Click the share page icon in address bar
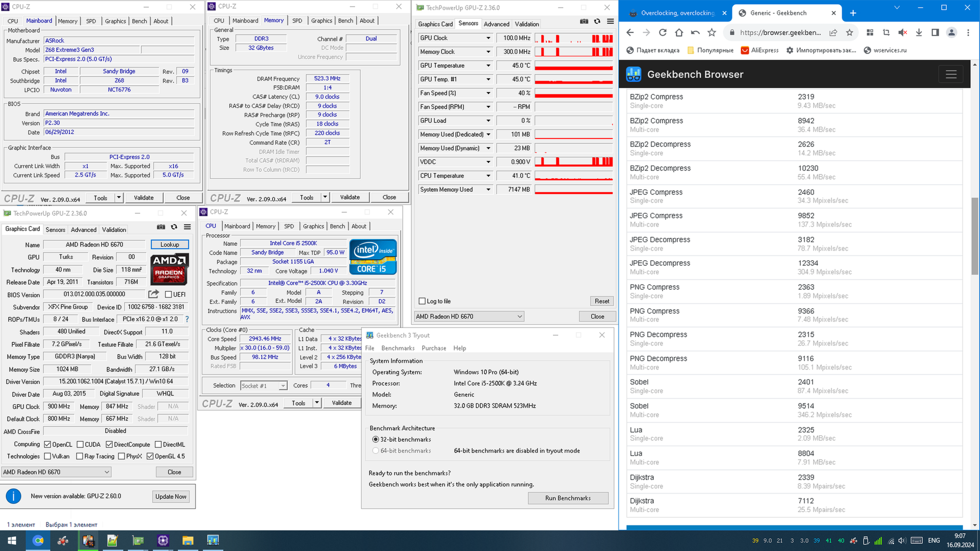980x551 pixels. click(x=833, y=33)
